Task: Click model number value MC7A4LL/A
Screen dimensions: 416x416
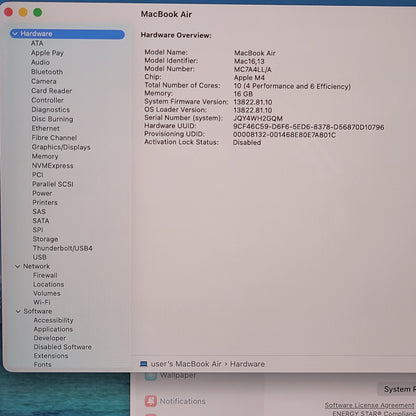Action: (x=253, y=70)
